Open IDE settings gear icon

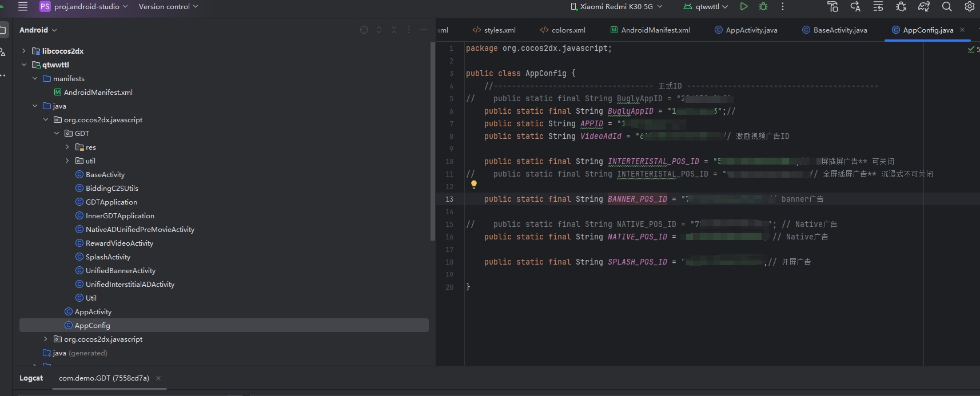[x=969, y=7]
